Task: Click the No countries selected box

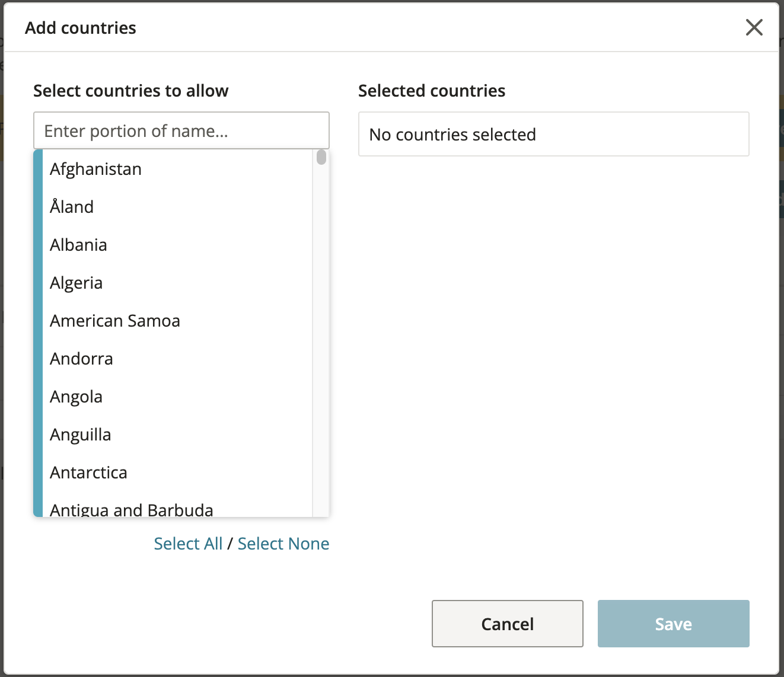Action: point(554,135)
